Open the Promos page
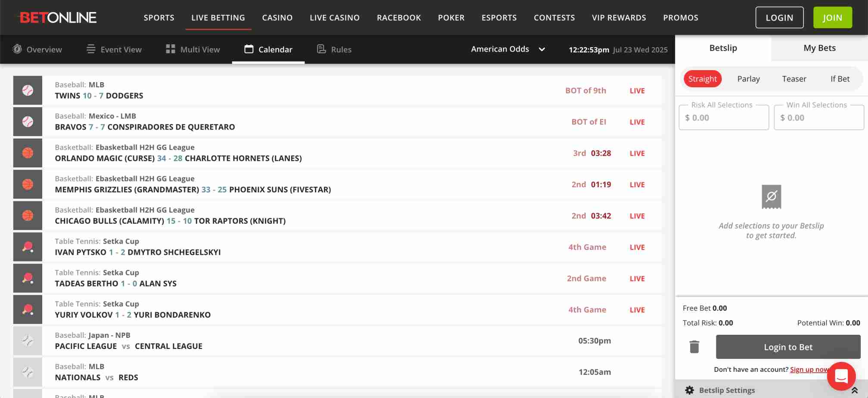The width and height of the screenshot is (868, 398). pyautogui.click(x=681, y=18)
